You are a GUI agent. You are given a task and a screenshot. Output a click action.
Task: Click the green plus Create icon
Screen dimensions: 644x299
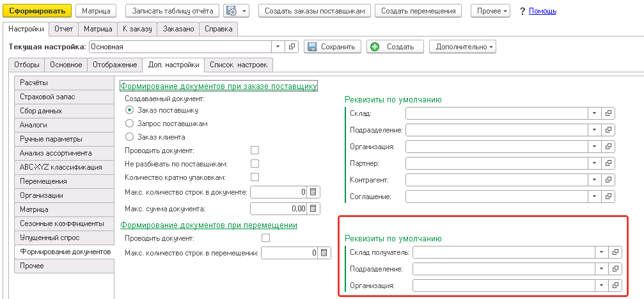click(375, 47)
